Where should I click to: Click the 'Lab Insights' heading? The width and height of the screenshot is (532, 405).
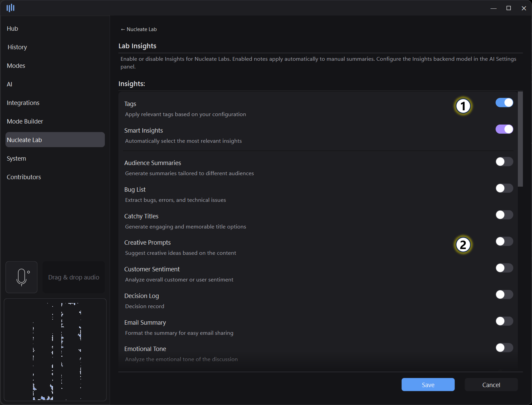137,46
